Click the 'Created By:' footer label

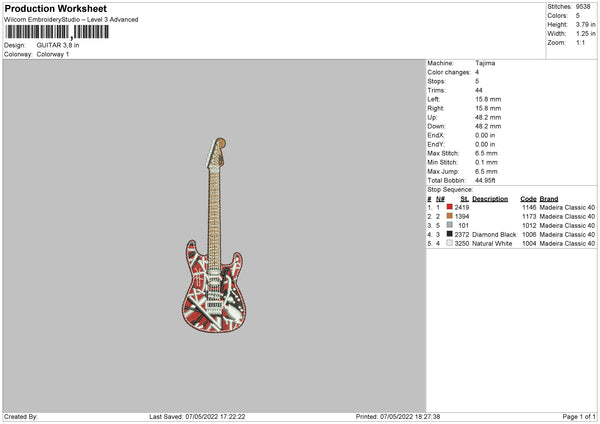coord(21,417)
